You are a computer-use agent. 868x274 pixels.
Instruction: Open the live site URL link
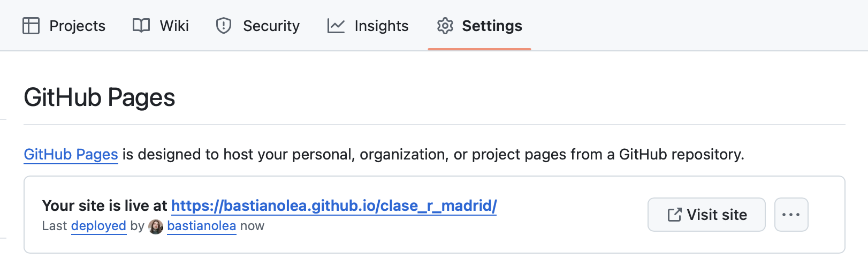click(x=334, y=205)
